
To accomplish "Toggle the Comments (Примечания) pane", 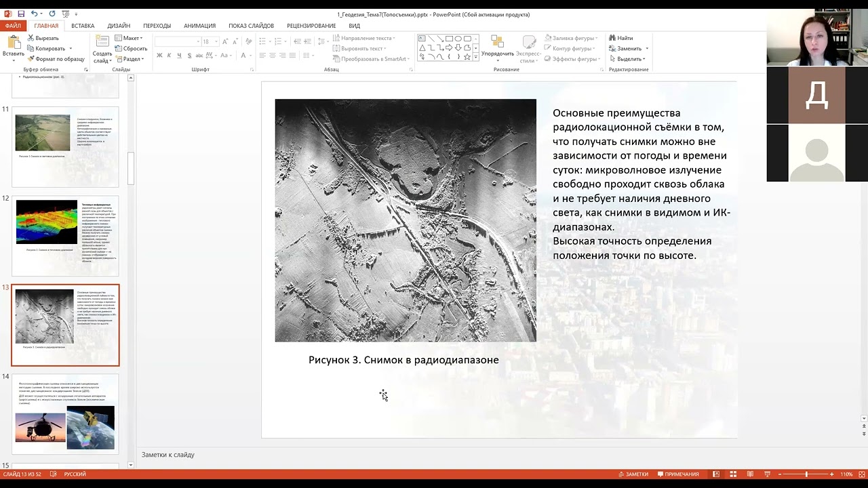I will point(677,474).
